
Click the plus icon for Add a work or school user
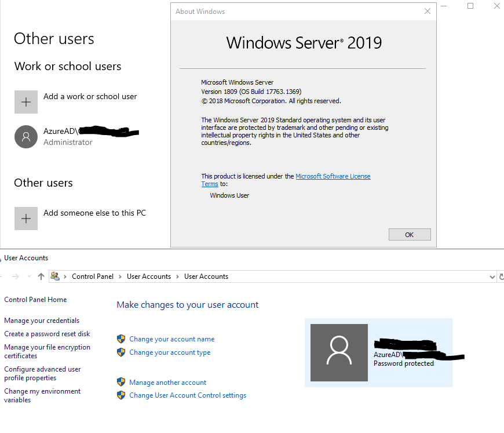(x=26, y=102)
